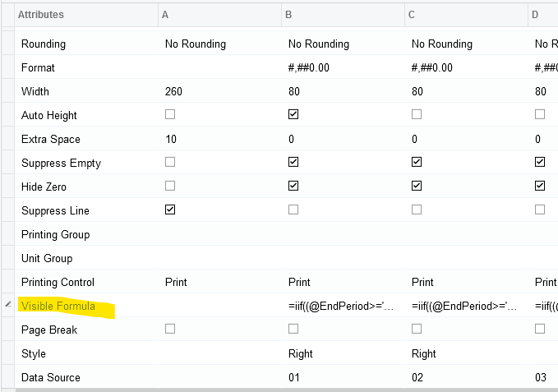Click Visible Formula cell in column B
Screen dimensions: 558x392
tap(343, 306)
